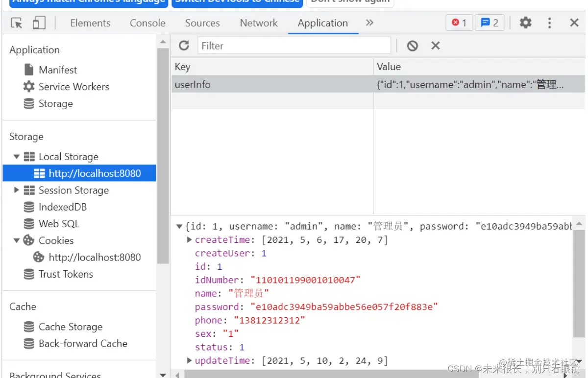Select Local Storage item
Viewport: 588px width, 378px height.
point(68,157)
